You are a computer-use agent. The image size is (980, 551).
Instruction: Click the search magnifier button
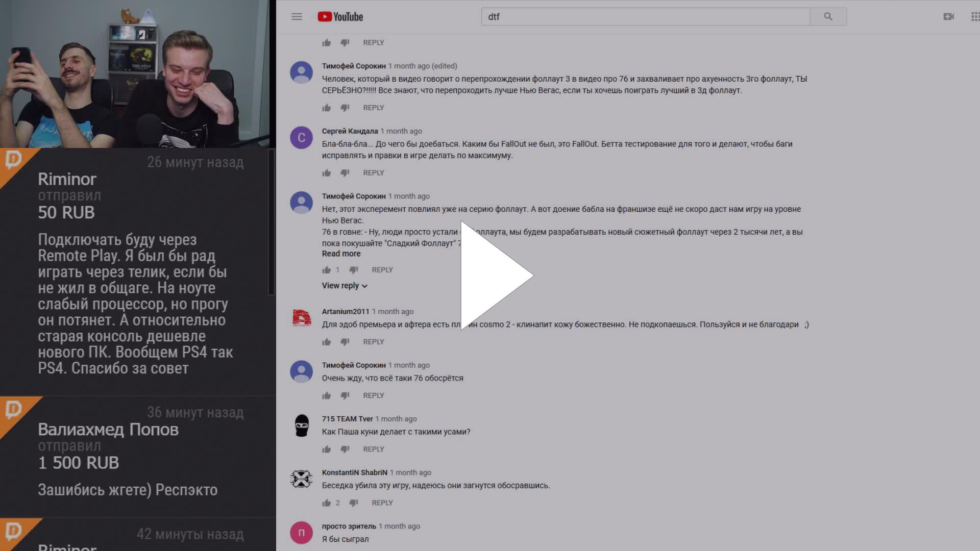coord(828,17)
